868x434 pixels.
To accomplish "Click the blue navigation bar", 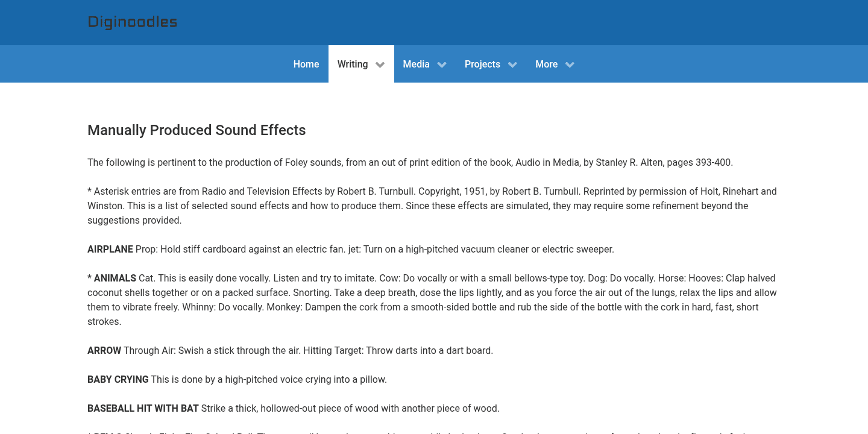I will (151, 64).
